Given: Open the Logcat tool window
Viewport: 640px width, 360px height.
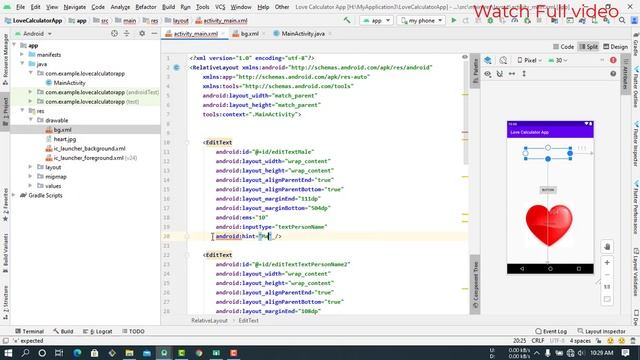Looking at the screenshot, I should coord(98,331).
